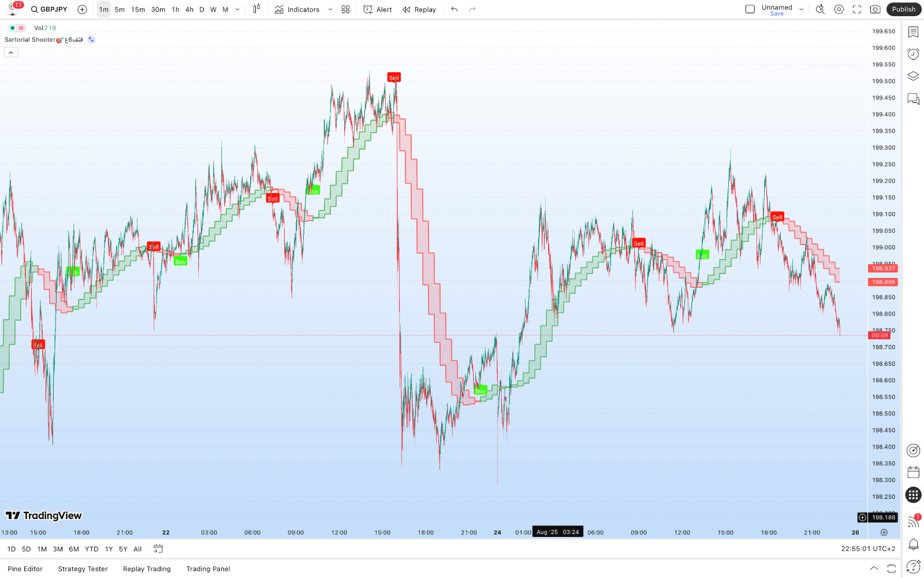The image size is (924, 578).
Task: Switch to the 4h timeframe
Action: pyautogui.click(x=189, y=9)
